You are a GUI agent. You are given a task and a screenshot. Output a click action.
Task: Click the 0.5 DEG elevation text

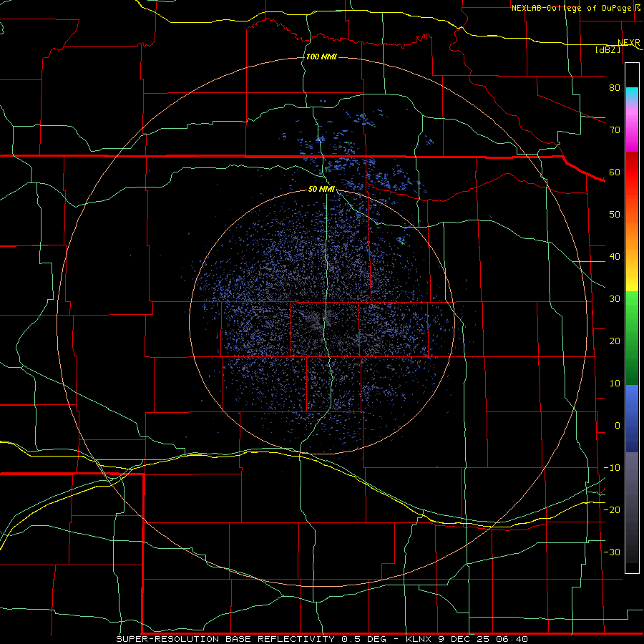(x=364, y=639)
